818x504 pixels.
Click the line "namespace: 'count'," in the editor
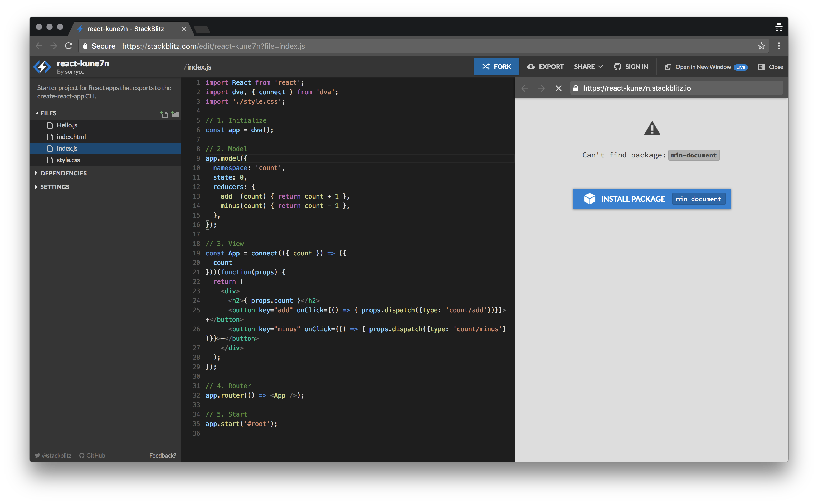(x=249, y=168)
